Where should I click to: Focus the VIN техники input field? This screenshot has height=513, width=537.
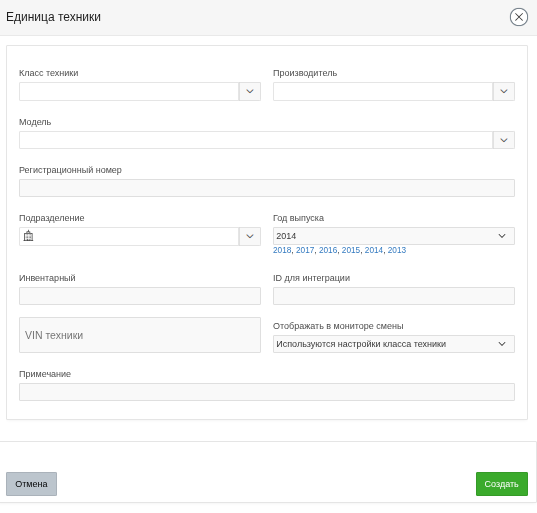140,335
